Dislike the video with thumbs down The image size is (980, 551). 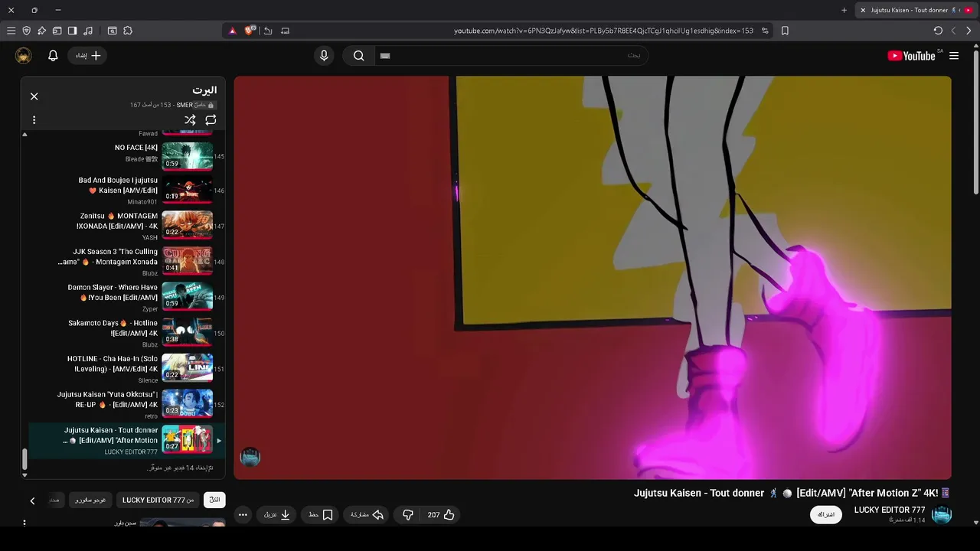pos(408,515)
